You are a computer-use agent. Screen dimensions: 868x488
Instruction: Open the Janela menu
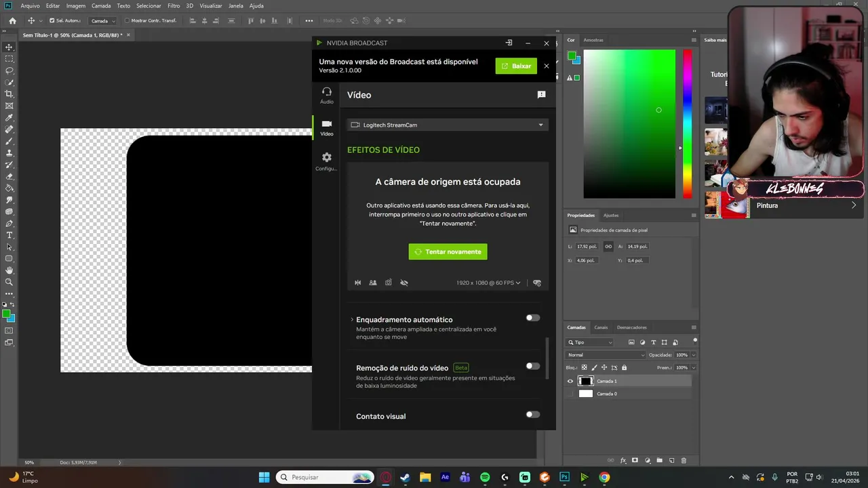pyautogui.click(x=235, y=5)
